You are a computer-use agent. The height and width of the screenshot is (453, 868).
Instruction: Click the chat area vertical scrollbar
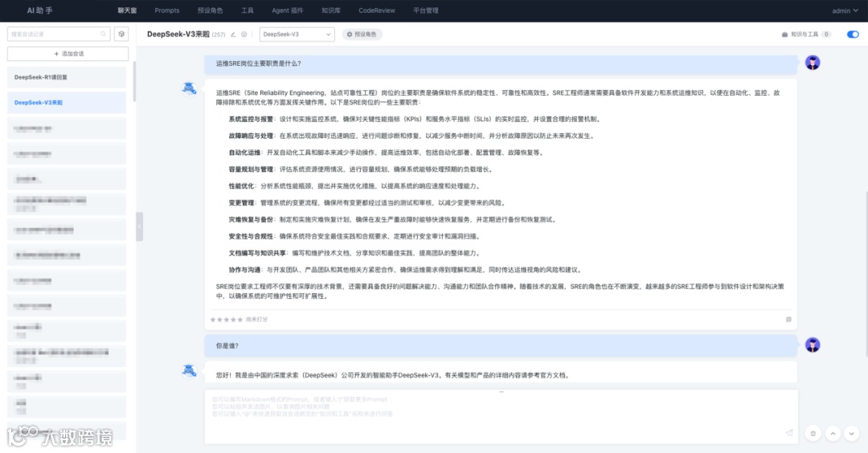pos(866,274)
